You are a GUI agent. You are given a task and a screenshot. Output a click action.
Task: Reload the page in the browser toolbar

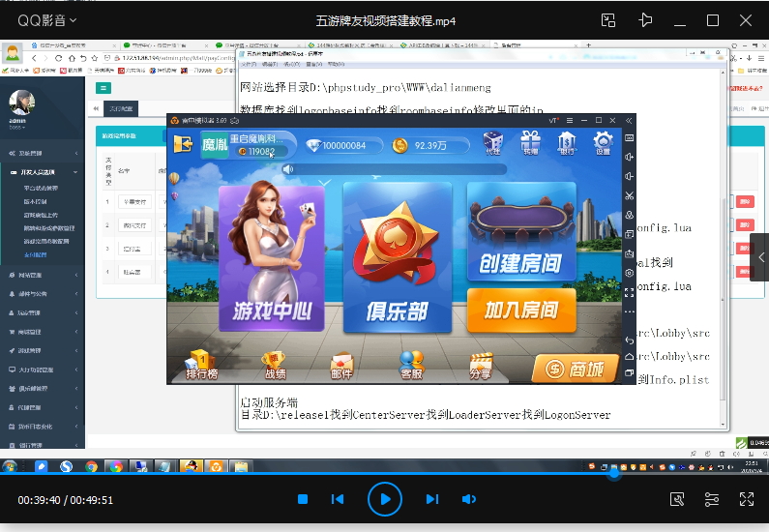coord(58,58)
